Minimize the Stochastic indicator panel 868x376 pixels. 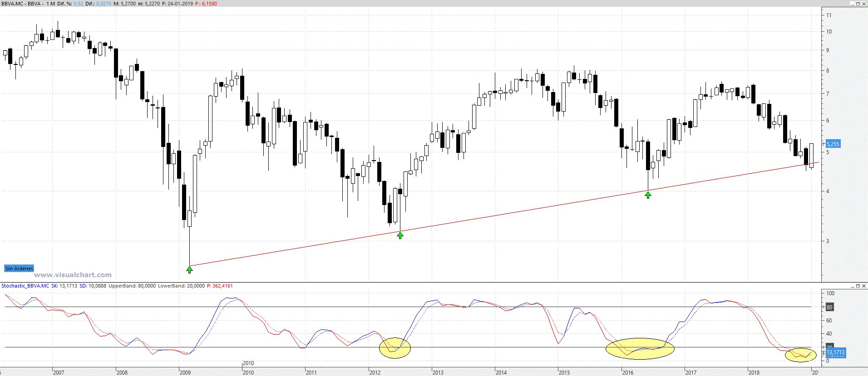pyautogui.click(x=852, y=286)
